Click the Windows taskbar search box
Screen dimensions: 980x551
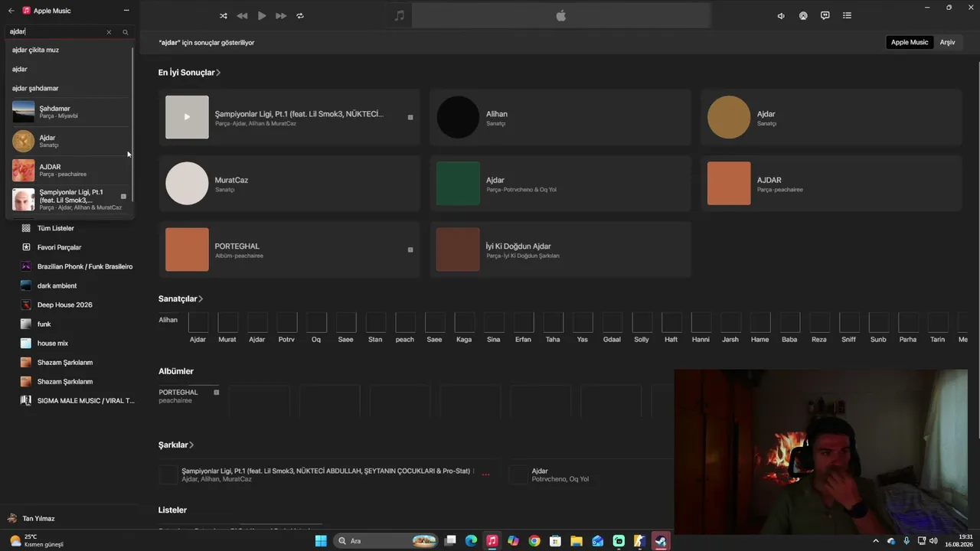(387, 541)
